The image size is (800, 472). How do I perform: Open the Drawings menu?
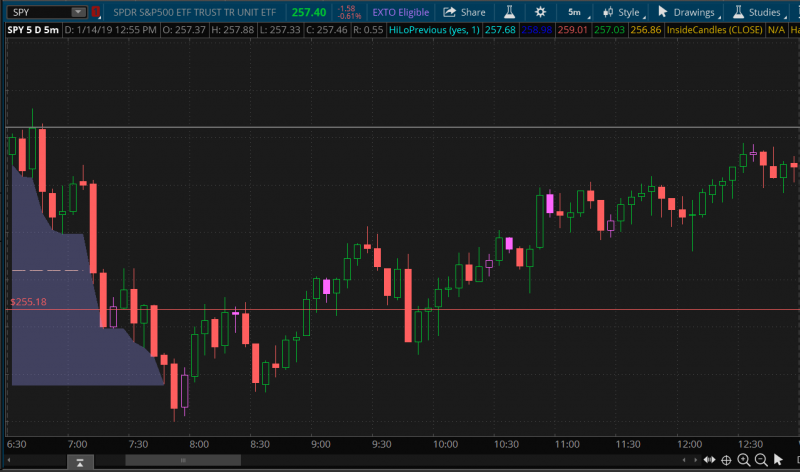coord(687,13)
